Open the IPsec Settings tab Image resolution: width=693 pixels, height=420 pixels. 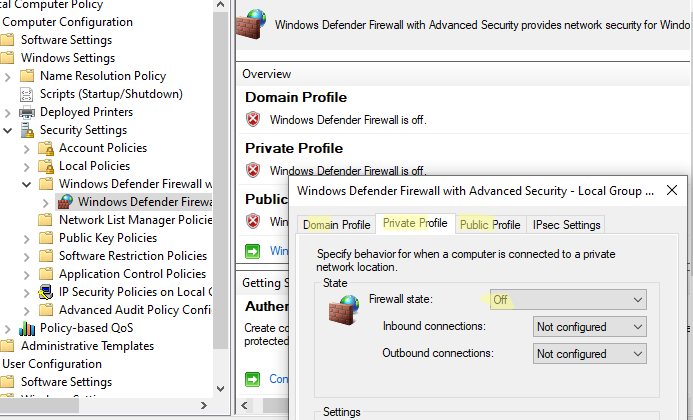[x=566, y=225]
